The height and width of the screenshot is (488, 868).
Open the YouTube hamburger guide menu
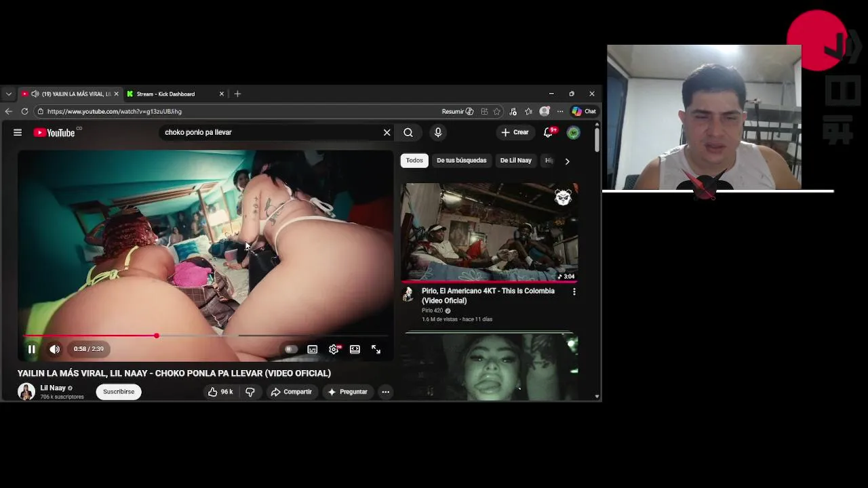pos(18,132)
